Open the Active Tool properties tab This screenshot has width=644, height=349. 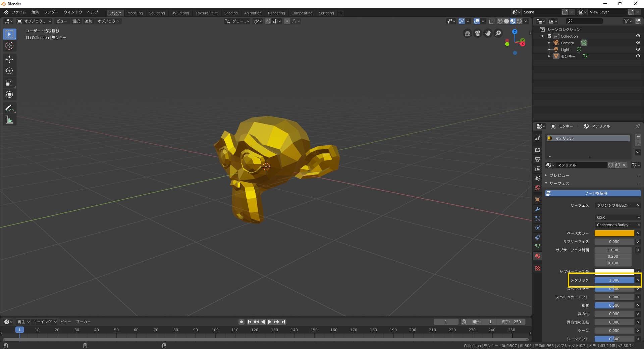click(538, 138)
